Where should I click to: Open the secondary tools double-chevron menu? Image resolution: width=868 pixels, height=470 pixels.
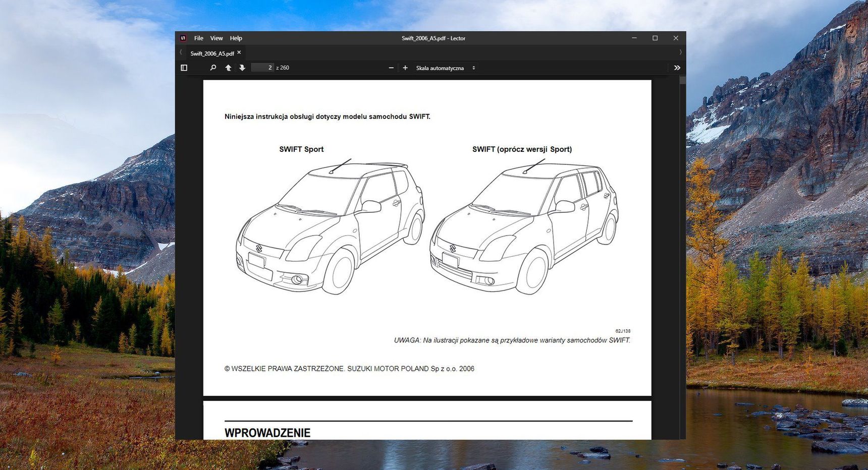(677, 68)
